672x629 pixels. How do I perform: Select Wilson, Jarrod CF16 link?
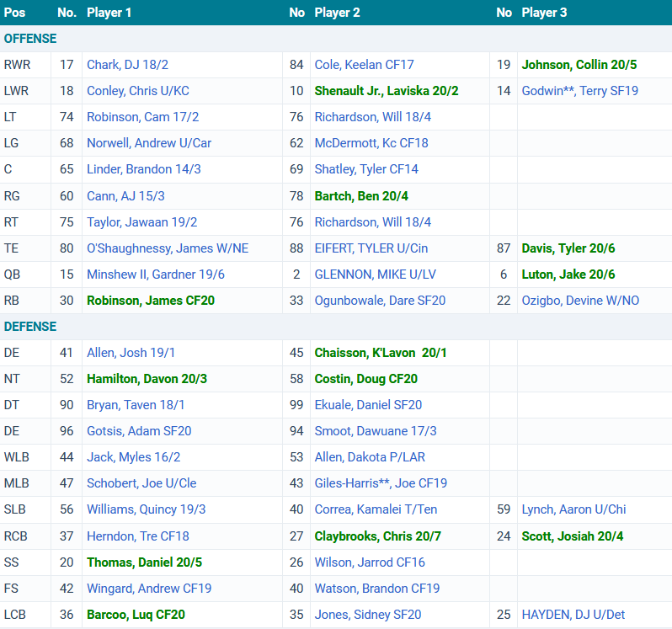pos(370,563)
